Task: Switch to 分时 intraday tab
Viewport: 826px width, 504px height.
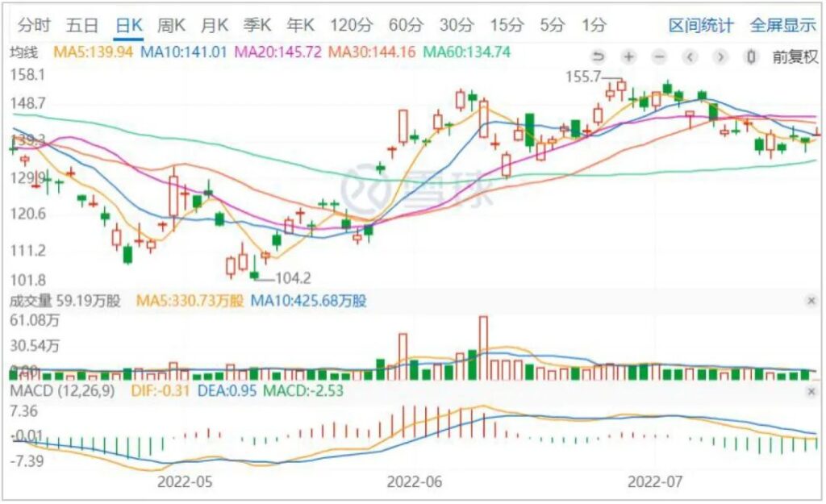Action: (x=34, y=25)
